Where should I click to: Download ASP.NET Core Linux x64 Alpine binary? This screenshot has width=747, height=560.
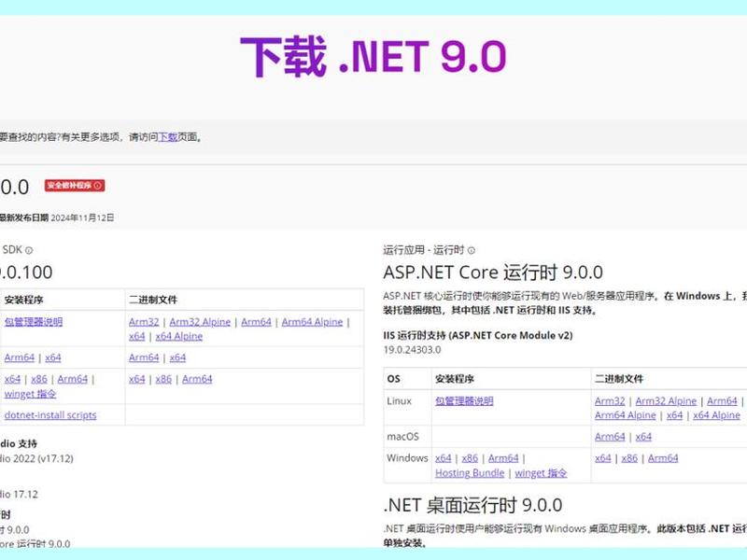(x=716, y=415)
